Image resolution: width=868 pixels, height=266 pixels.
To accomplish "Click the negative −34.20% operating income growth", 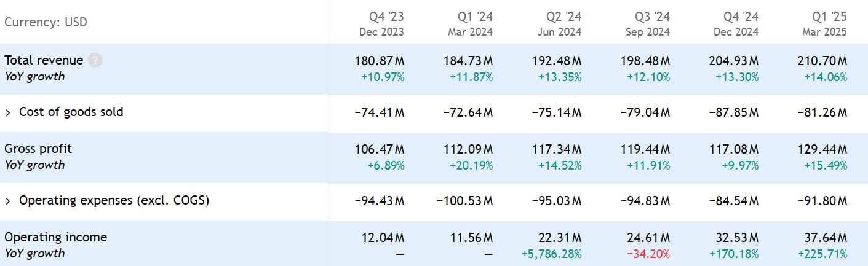I will pyautogui.click(x=648, y=254).
